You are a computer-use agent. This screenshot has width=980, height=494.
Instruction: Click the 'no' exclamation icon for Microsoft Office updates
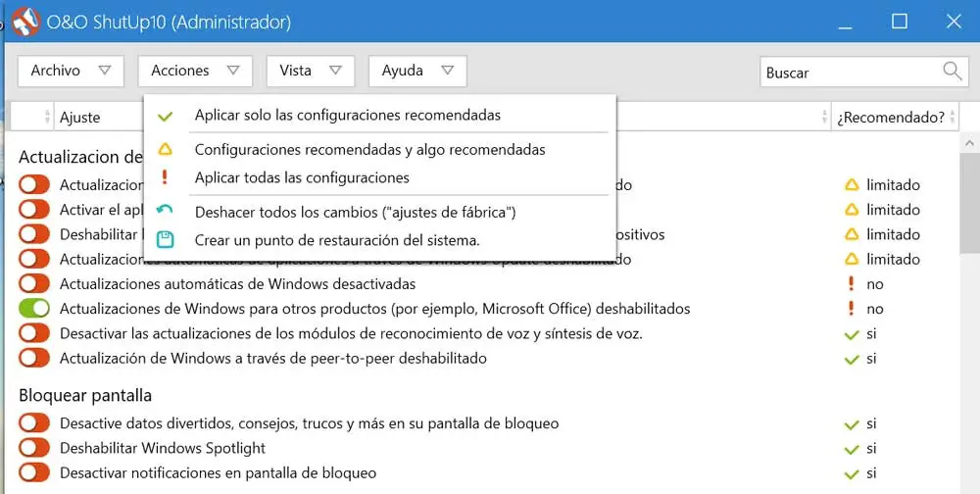click(851, 309)
